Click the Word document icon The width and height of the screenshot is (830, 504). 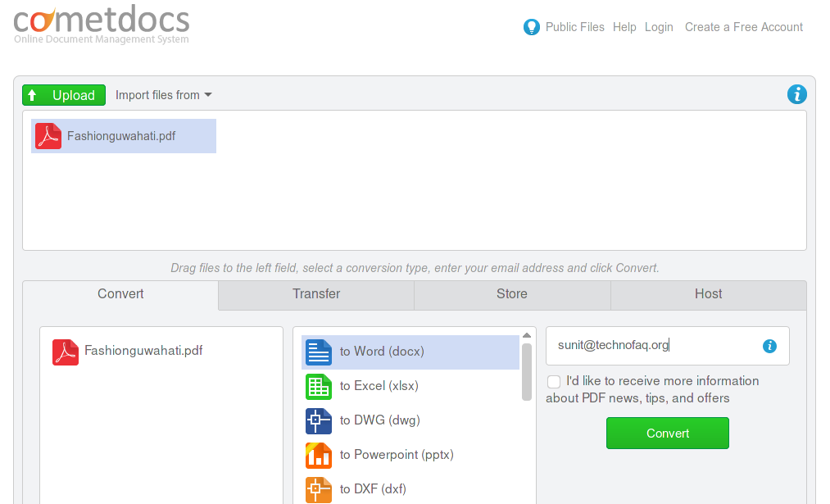click(319, 352)
